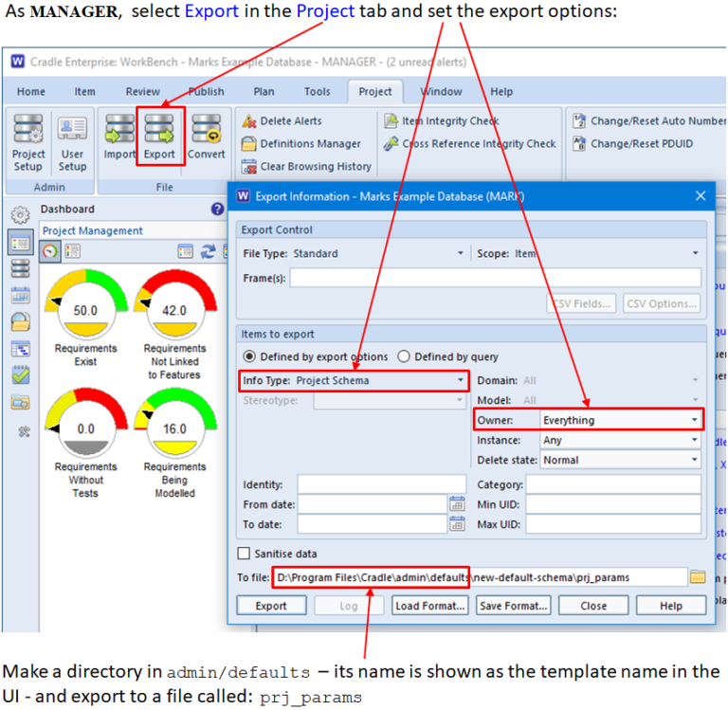Open the Tools ribbon tab
Viewport: 728px width, 710px height.
(317, 92)
